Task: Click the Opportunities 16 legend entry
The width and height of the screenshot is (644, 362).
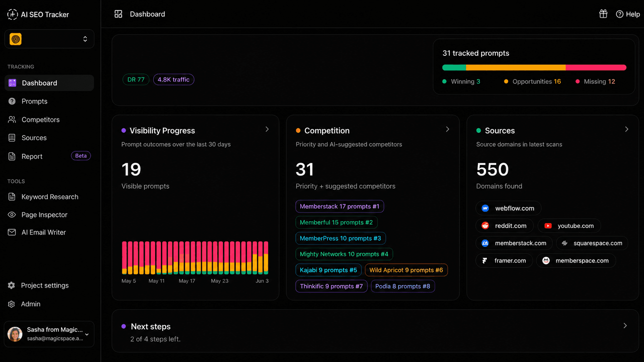Action: tap(533, 82)
